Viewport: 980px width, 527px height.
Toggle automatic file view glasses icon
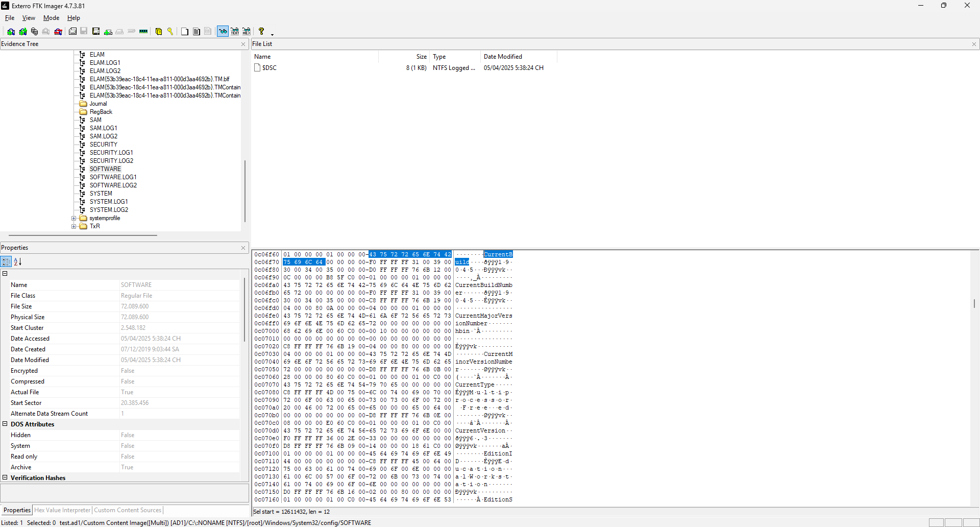[223, 32]
